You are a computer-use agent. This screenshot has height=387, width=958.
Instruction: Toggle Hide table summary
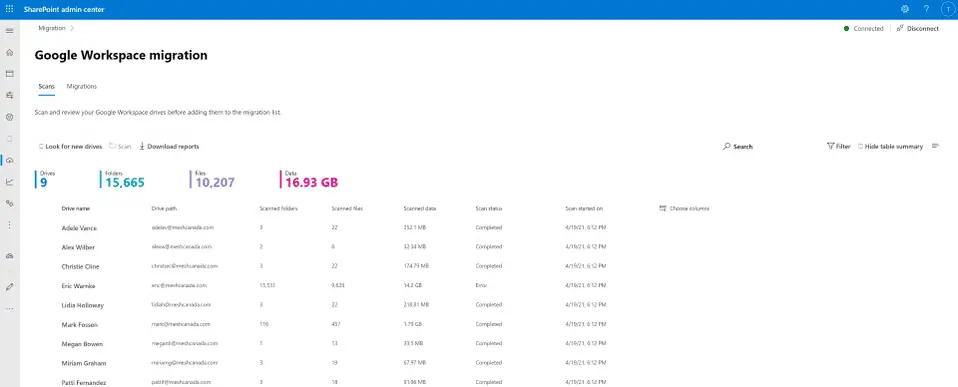pos(890,147)
